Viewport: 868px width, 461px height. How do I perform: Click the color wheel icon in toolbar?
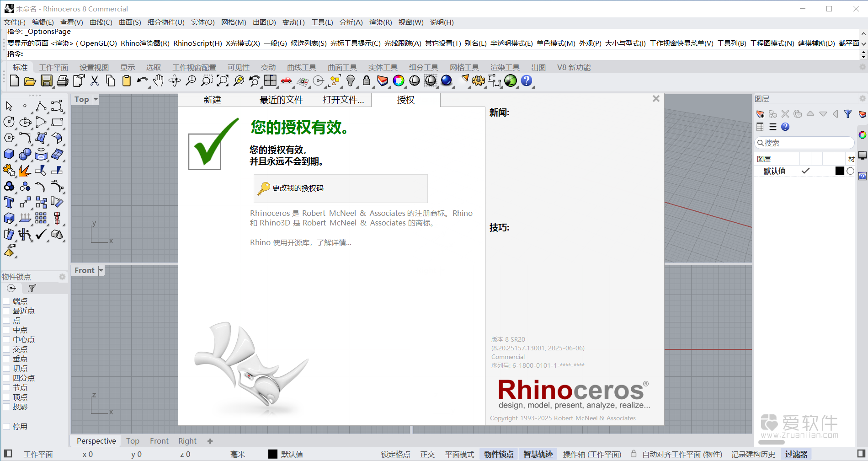pyautogui.click(x=399, y=81)
